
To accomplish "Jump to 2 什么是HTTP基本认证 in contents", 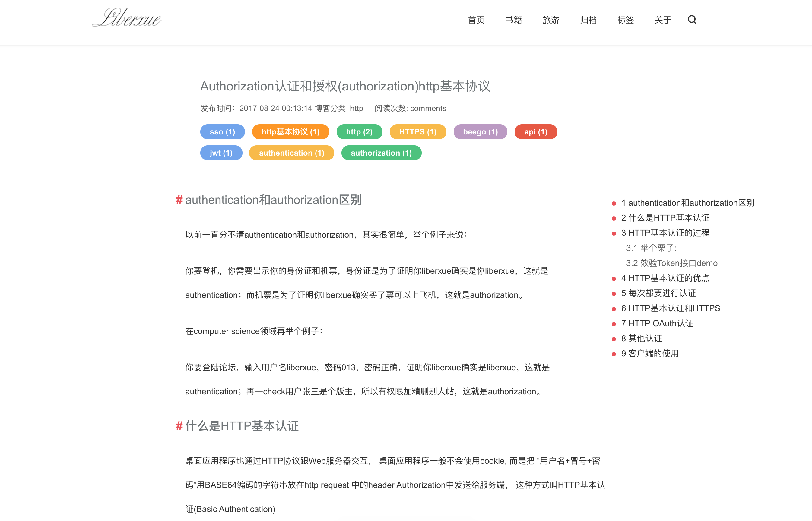I will pyautogui.click(x=665, y=218).
